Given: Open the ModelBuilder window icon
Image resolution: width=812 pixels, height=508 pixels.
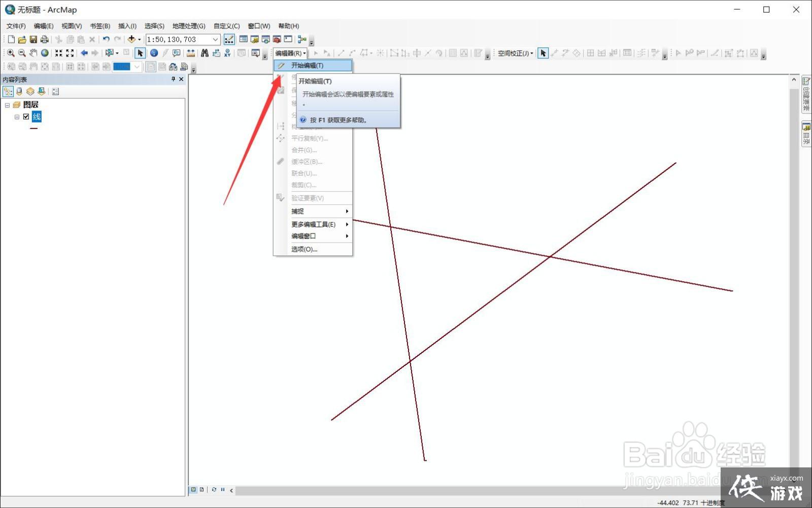Looking at the screenshot, I should click(x=302, y=40).
